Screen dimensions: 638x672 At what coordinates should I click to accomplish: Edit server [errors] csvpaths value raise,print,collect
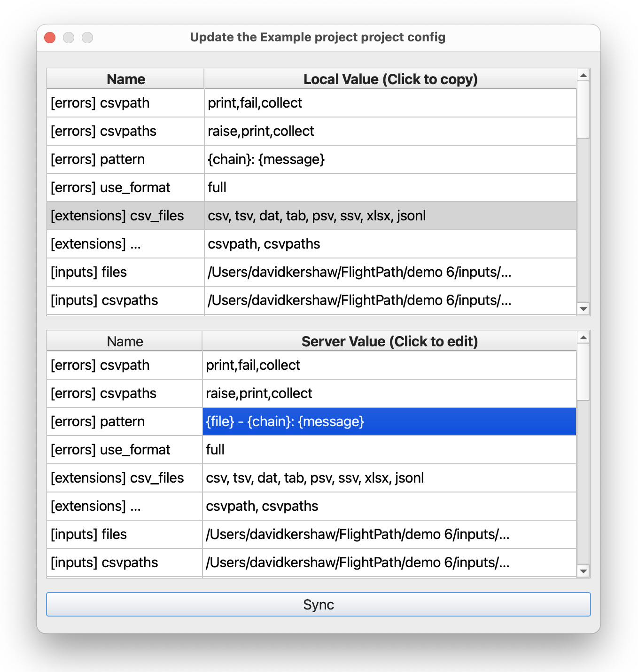click(x=389, y=393)
